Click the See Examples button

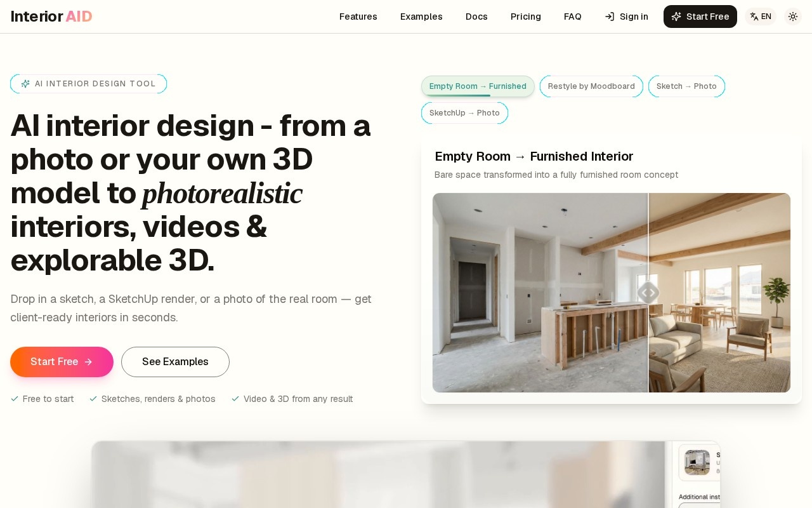click(175, 362)
